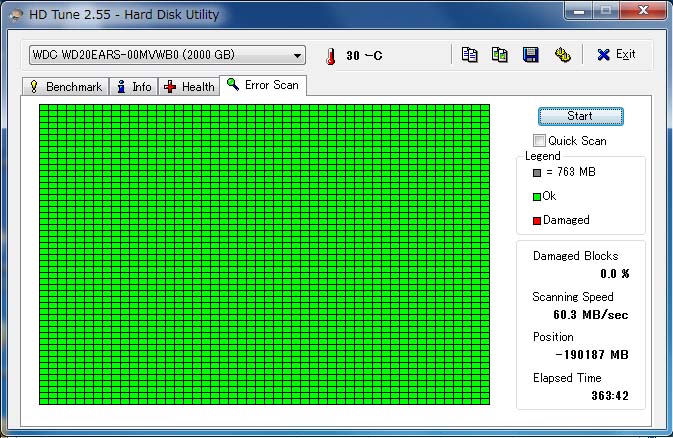673x438 pixels.
Task: Click the blue X Exit button
Action: click(x=616, y=54)
